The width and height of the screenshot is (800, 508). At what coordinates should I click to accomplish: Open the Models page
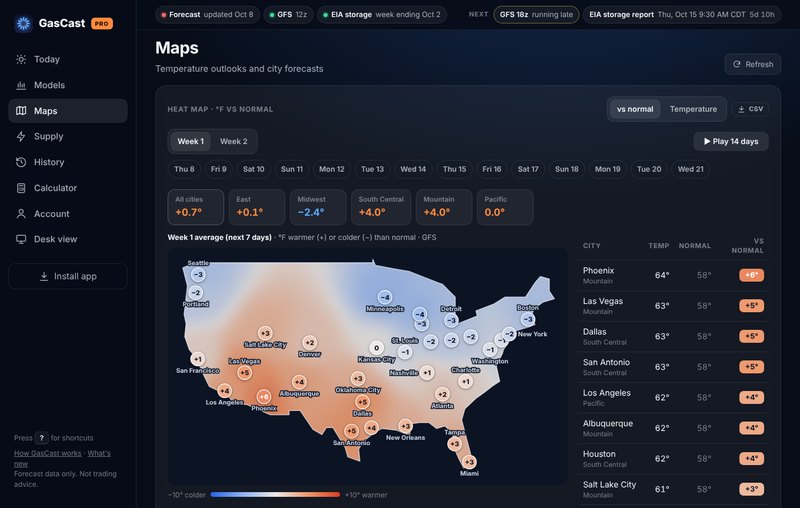tap(68, 85)
